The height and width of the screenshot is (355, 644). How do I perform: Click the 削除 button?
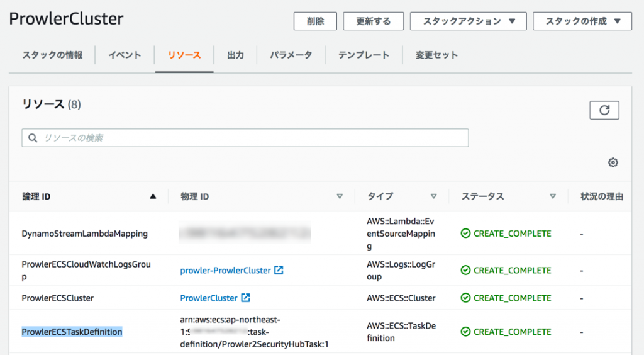point(315,21)
